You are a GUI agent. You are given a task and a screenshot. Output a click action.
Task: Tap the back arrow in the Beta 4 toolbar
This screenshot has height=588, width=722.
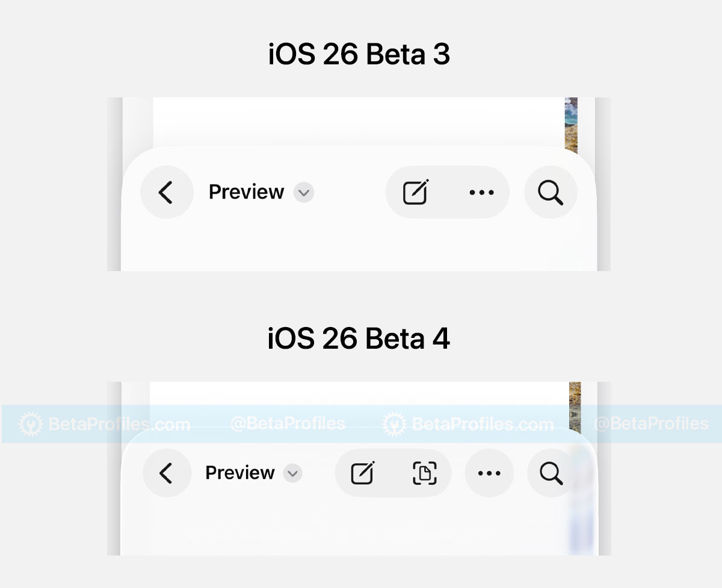(x=167, y=473)
